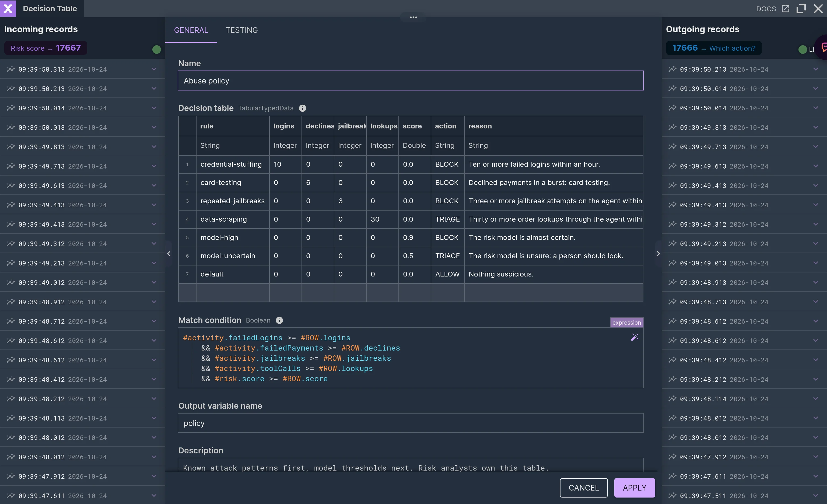Click the CANCEL button

coord(583,488)
